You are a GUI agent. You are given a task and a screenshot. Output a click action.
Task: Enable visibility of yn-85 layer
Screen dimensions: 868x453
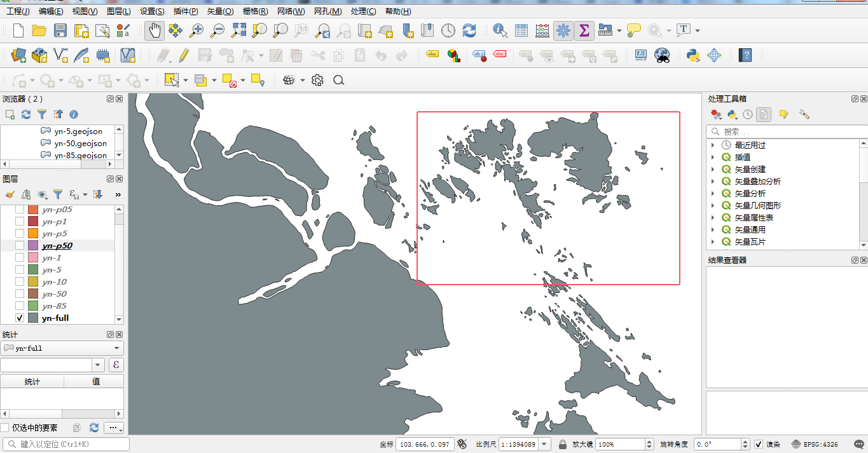tap(20, 306)
